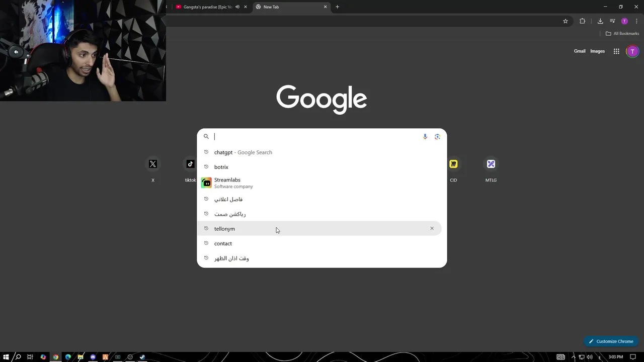Select the botrix search suggestion

[321, 167]
